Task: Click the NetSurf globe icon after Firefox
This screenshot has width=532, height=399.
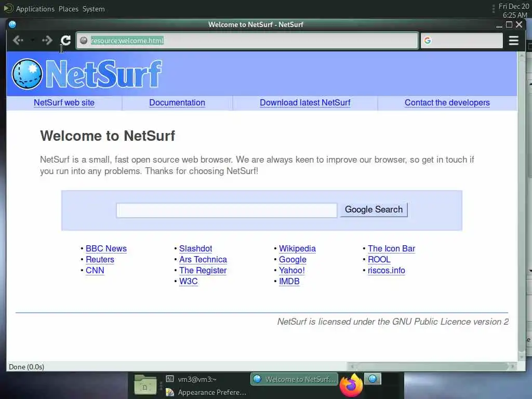Action: coord(373,379)
